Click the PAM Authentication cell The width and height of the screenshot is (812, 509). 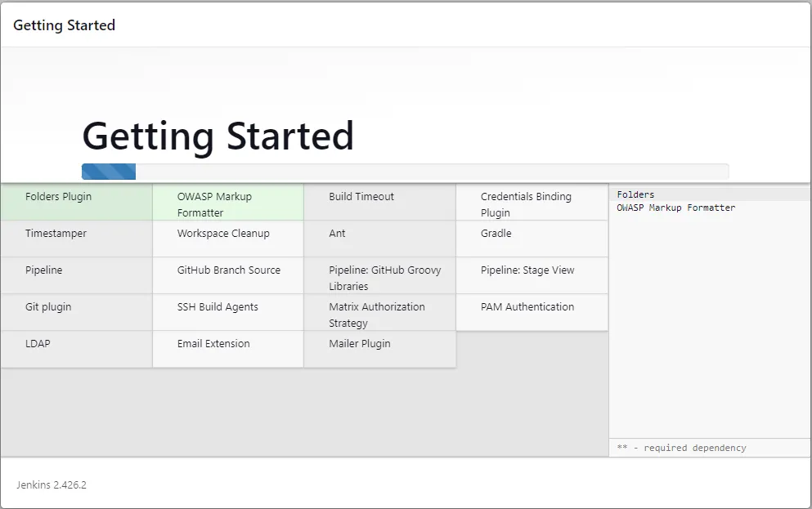[x=532, y=312]
